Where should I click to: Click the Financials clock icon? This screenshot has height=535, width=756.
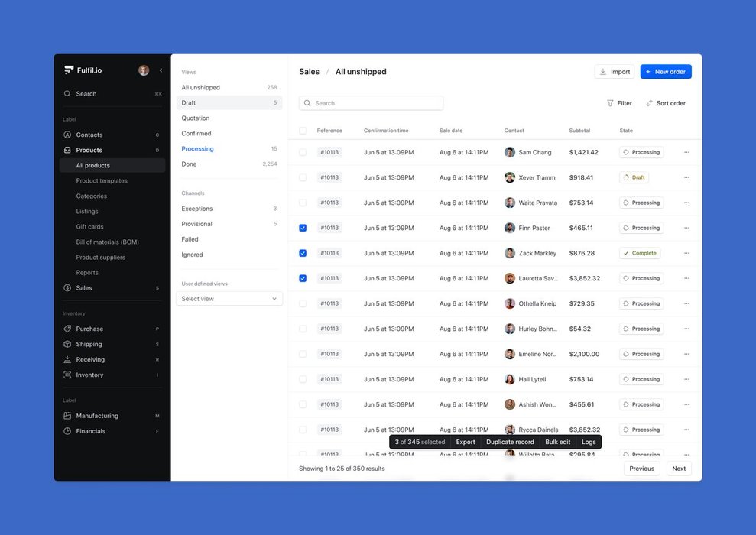[x=67, y=431]
